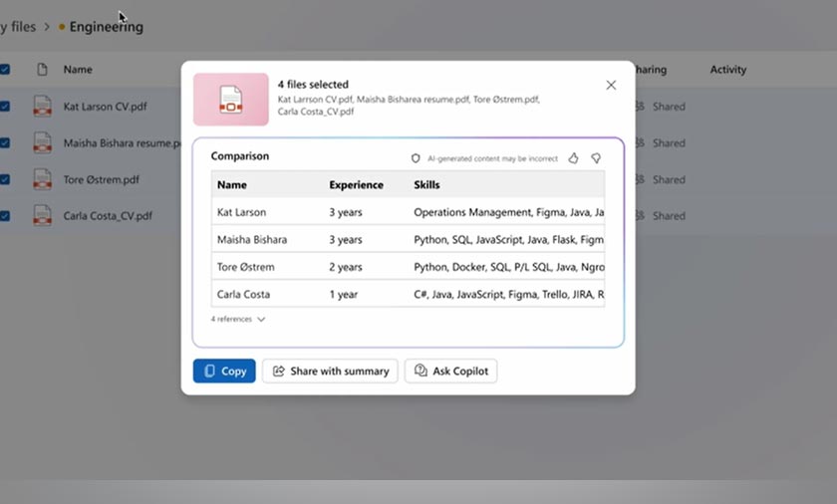
Task: Click the thumbs up feedback icon
Action: 574,158
